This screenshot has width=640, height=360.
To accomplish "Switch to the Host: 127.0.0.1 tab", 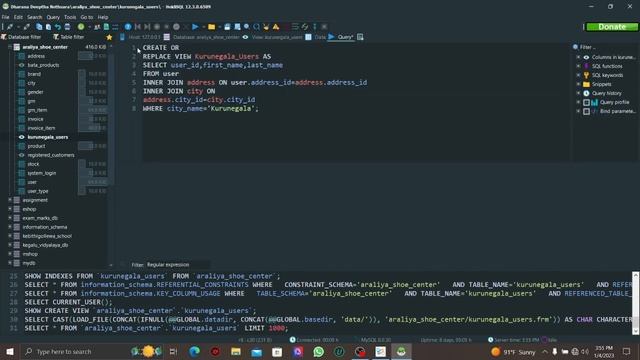I will coord(140,37).
